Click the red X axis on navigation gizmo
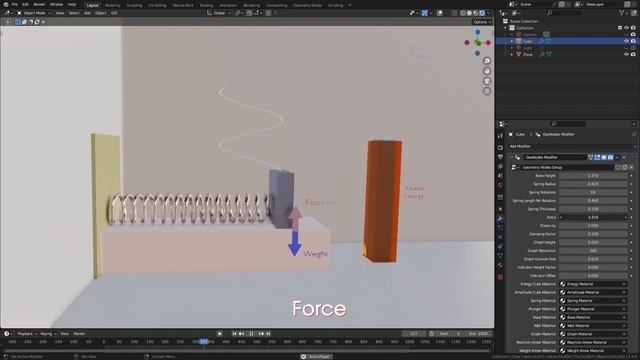 tap(488, 42)
